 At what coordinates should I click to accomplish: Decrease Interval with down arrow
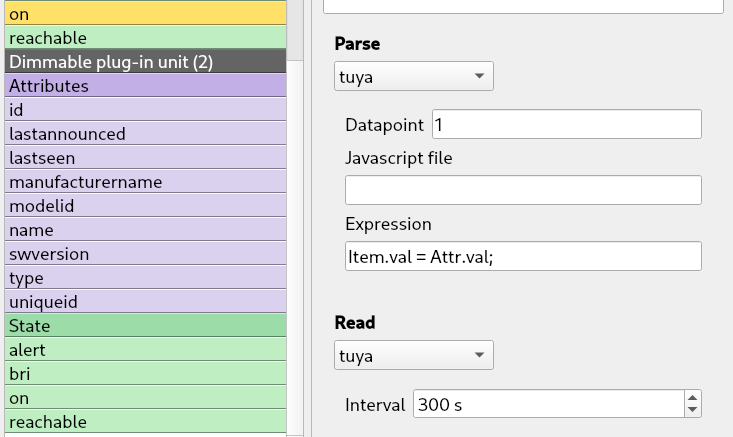pos(692,410)
